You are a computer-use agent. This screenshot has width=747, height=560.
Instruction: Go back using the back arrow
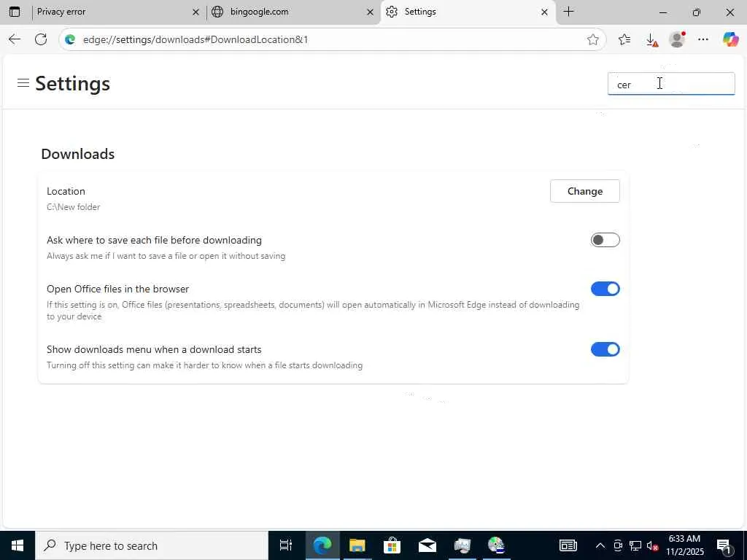15,39
